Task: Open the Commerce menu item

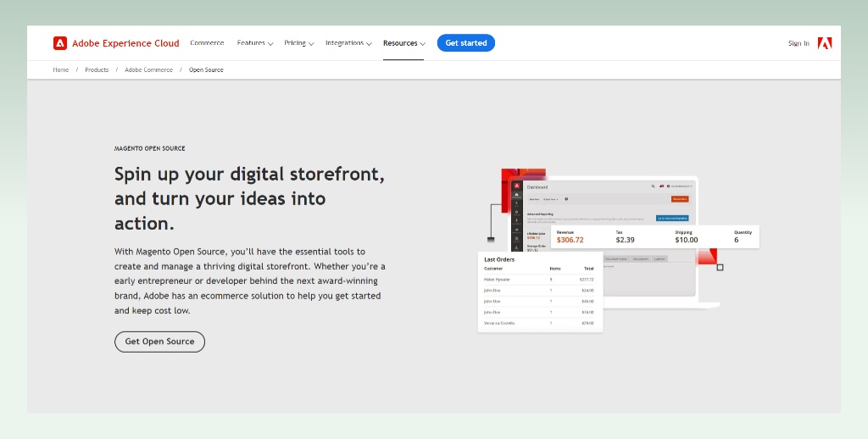Action: pyautogui.click(x=207, y=43)
